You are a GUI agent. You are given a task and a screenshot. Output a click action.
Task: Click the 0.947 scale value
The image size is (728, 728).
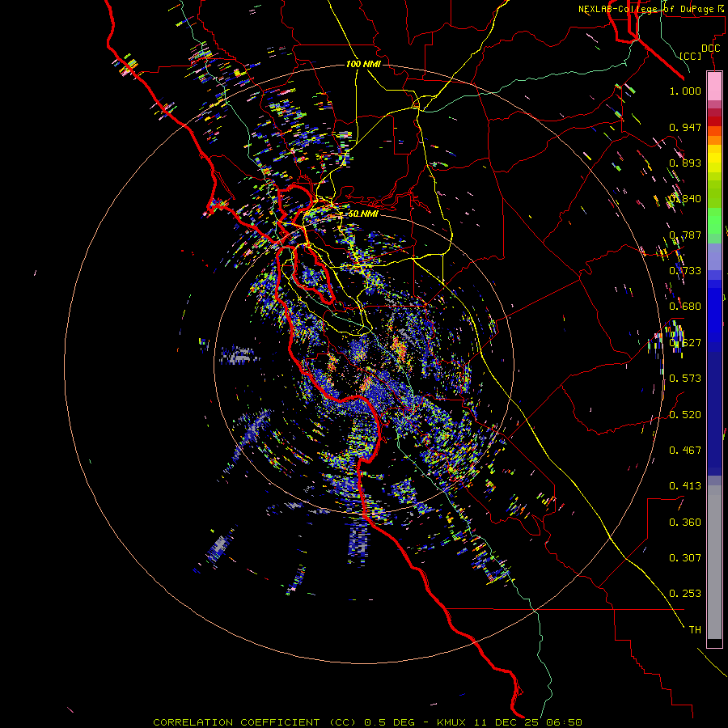[685, 127]
